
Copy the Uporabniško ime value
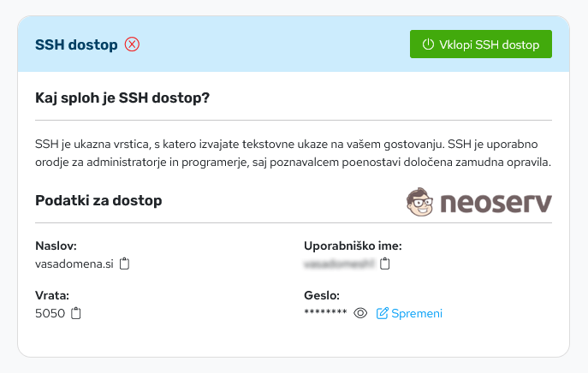coord(385,263)
